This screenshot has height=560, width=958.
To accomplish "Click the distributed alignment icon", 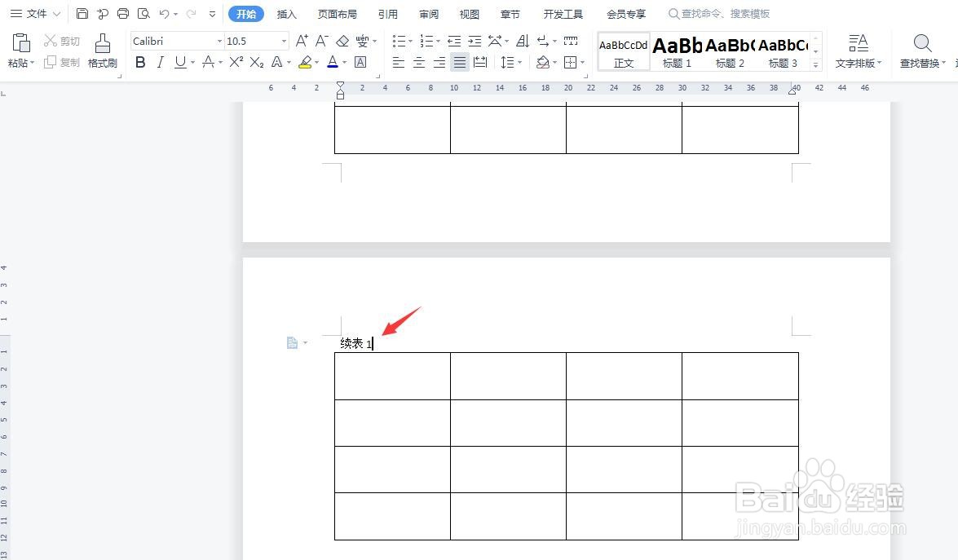I will click(480, 62).
